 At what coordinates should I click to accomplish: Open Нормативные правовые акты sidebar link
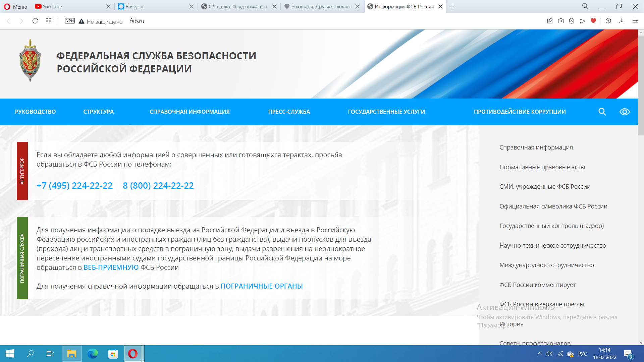[542, 167]
